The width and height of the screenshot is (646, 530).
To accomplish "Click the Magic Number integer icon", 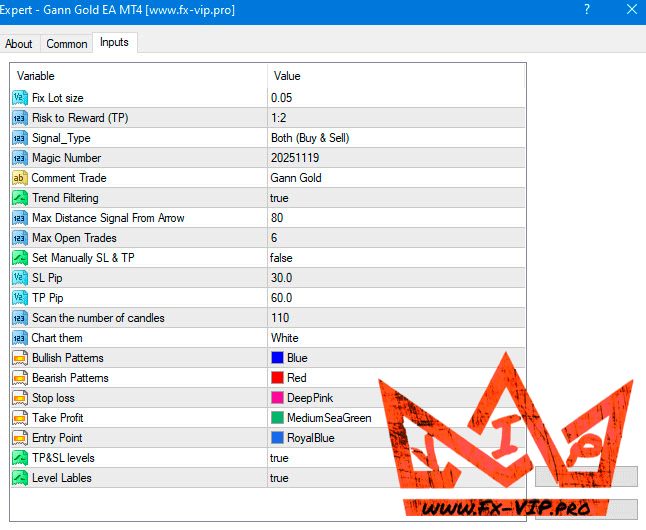I will coord(20,158).
